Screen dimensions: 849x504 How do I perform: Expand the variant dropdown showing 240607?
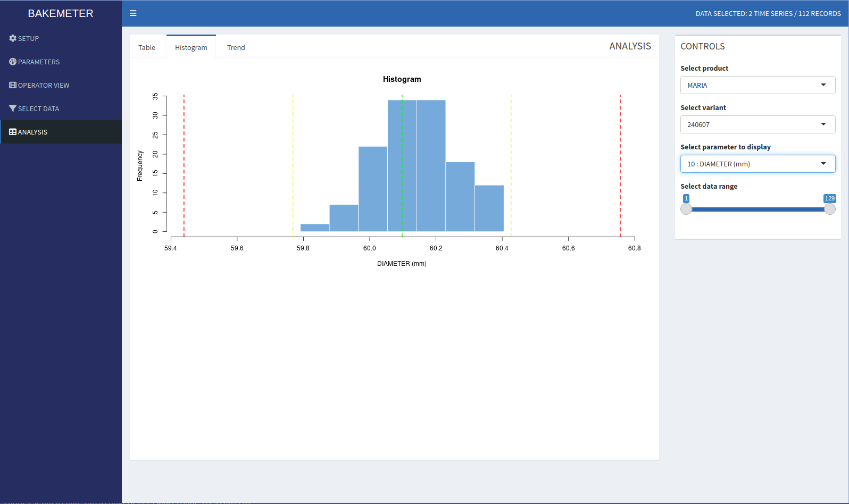click(x=758, y=124)
